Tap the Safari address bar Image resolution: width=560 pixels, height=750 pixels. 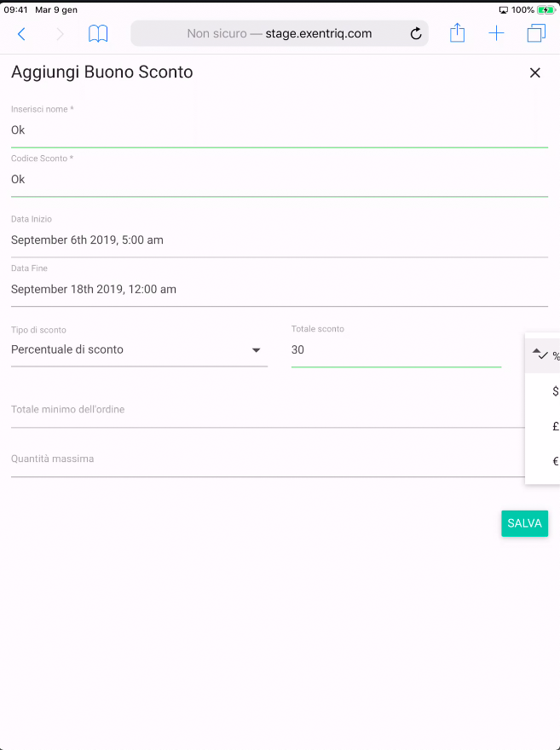(279, 34)
